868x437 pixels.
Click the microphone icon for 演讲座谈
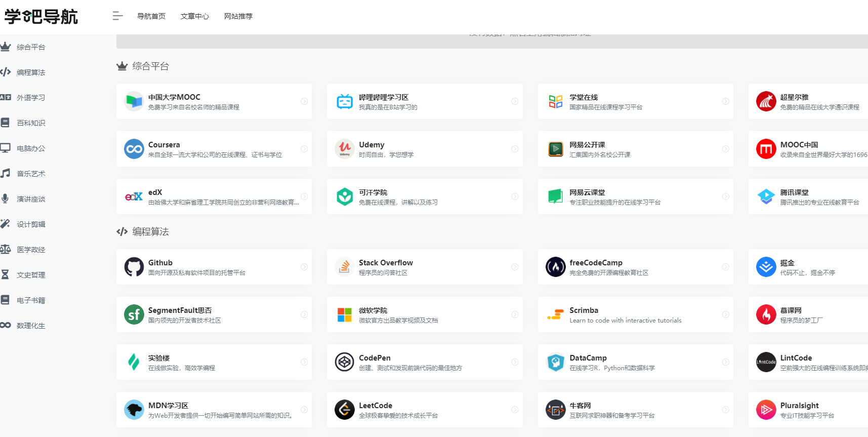[x=5, y=198]
